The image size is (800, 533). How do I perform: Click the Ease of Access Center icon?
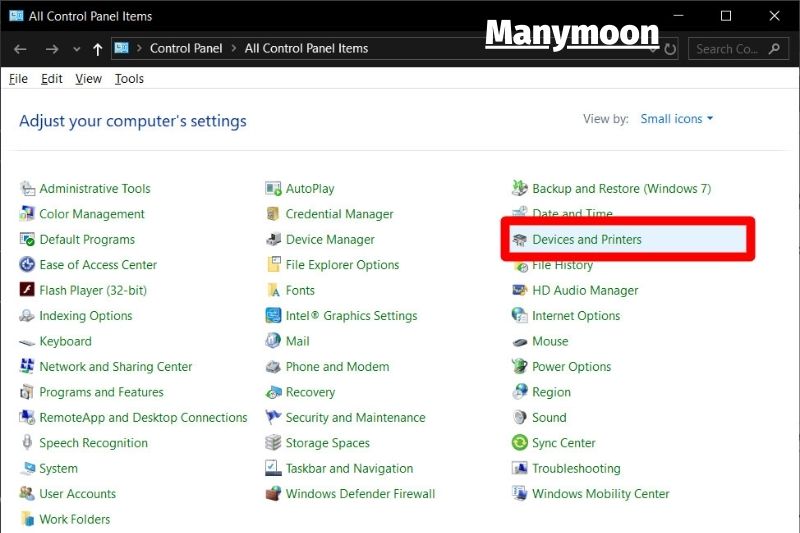click(27, 265)
